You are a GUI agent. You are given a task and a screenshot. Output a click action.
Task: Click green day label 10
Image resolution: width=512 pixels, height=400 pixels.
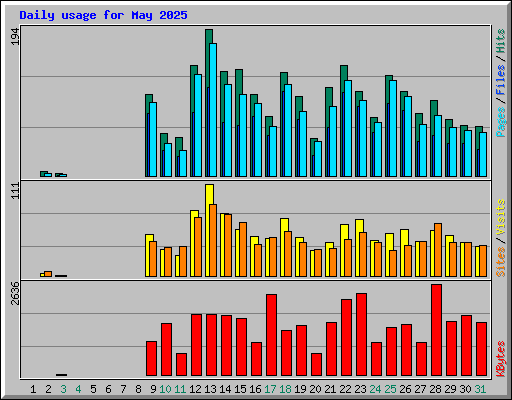click(165, 389)
